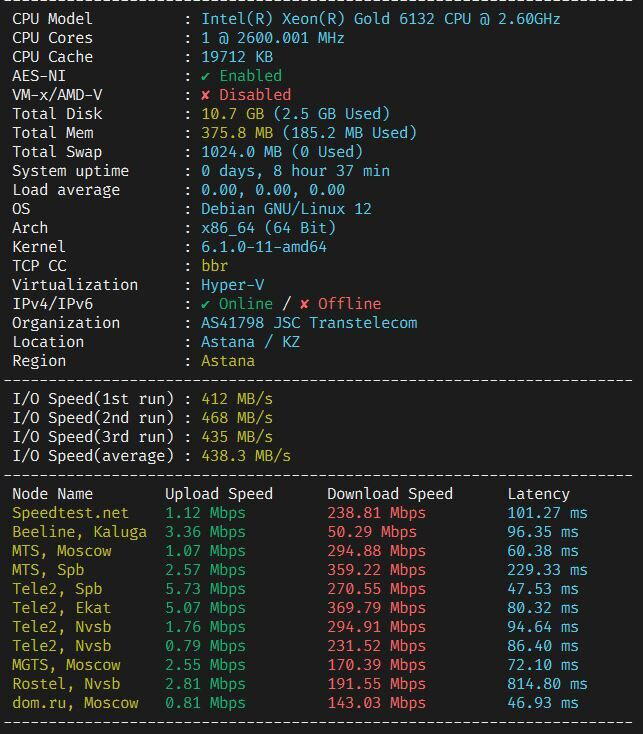Click the green checkmark before Online
This screenshot has width=643, height=734.
(x=205, y=304)
